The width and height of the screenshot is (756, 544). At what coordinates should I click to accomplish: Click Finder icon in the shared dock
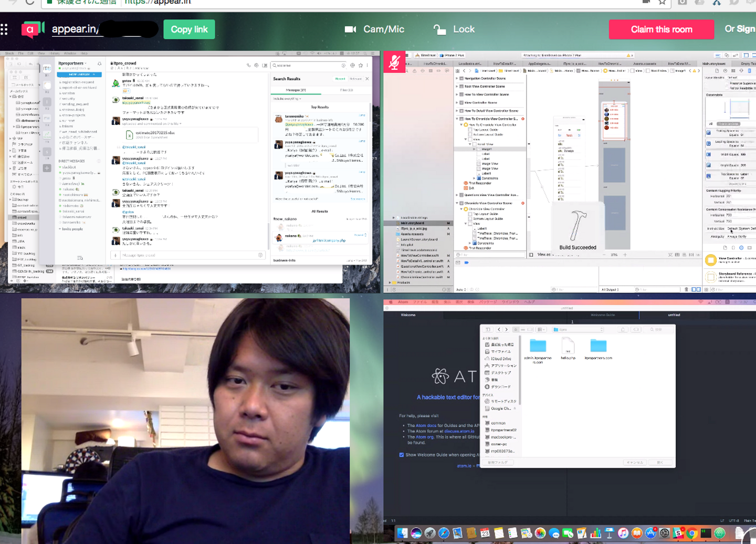[402, 533]
